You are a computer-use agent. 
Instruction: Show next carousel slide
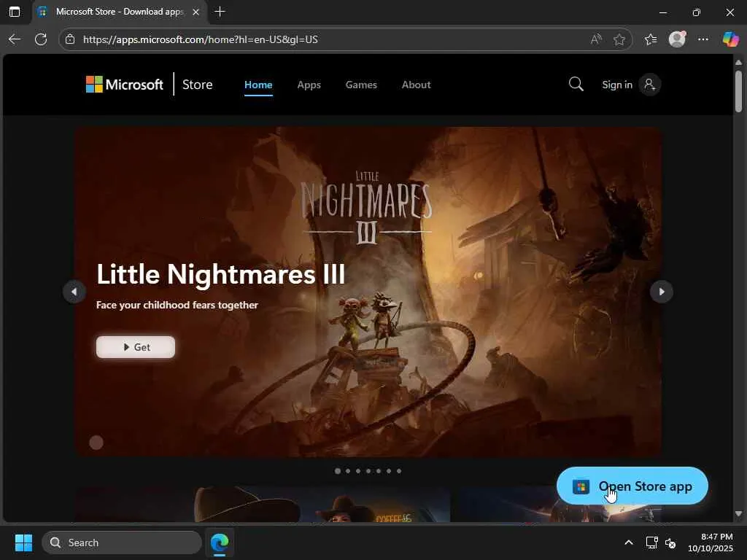click(x=661, y=292)
